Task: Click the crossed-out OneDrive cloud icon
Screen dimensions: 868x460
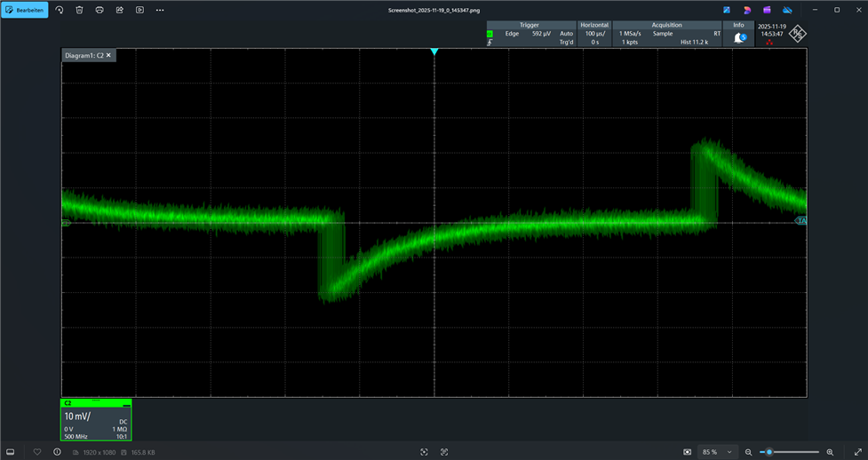Action: pos(787,10)
